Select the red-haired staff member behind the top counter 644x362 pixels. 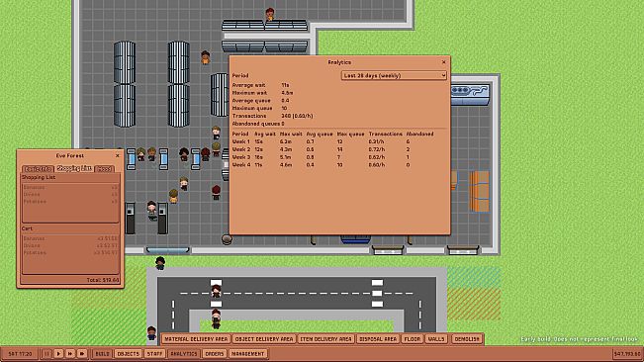pyautogui.click(x=269, y=14)
